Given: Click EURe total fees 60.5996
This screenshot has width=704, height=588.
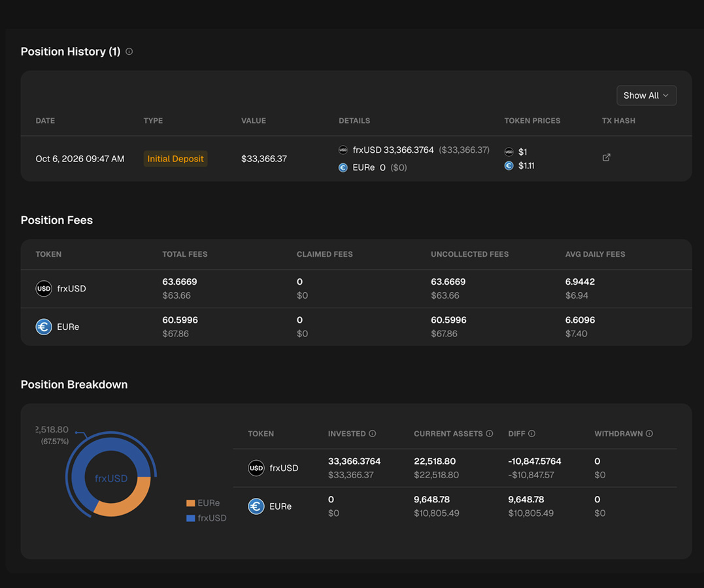Looking at the screenshot, I should (180, 320).
